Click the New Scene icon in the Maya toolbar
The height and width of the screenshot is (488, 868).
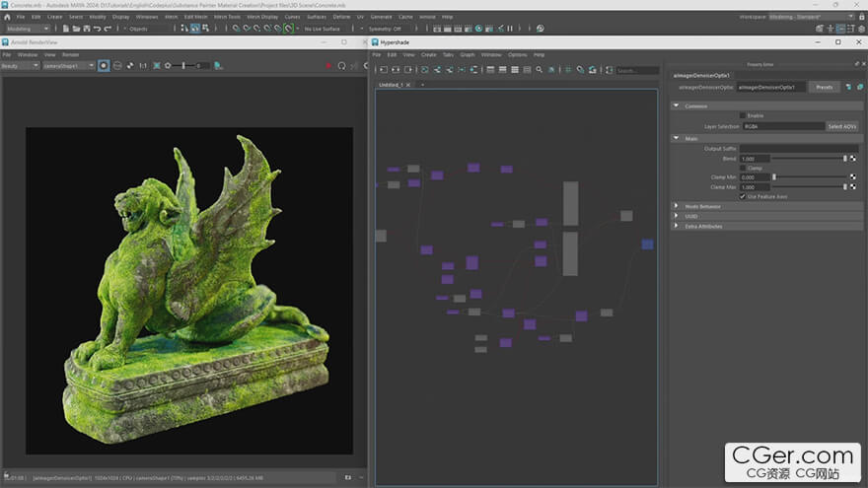click(x=66, y=29)
